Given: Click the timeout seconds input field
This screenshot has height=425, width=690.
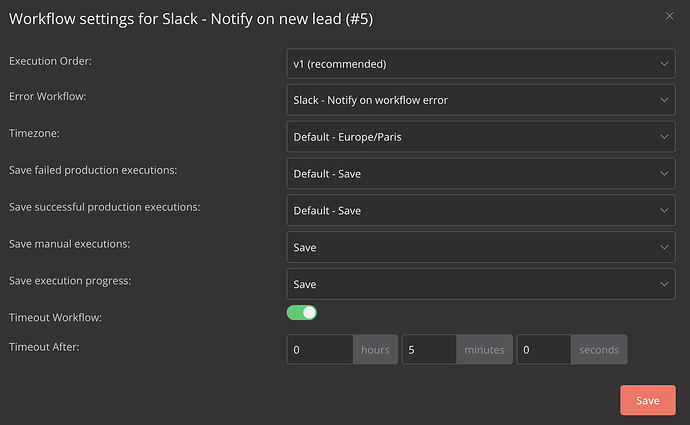Looking at the screenshot, I should point(544,350).
